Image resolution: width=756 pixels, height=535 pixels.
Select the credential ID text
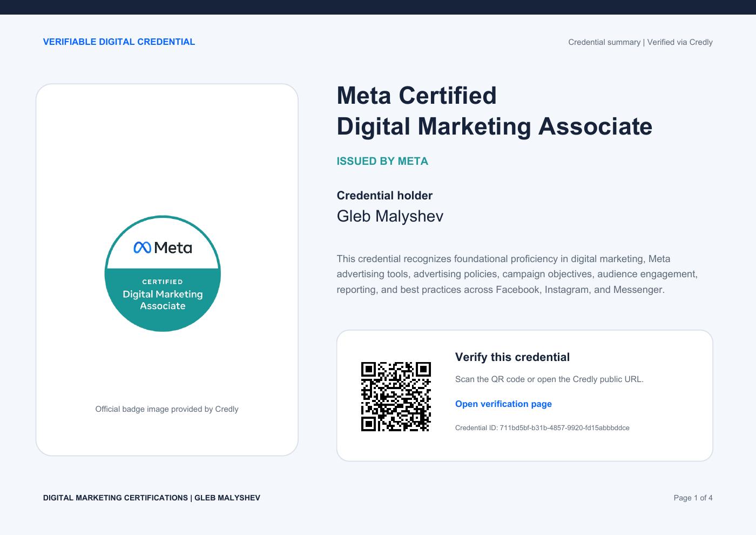pos(542,427)
